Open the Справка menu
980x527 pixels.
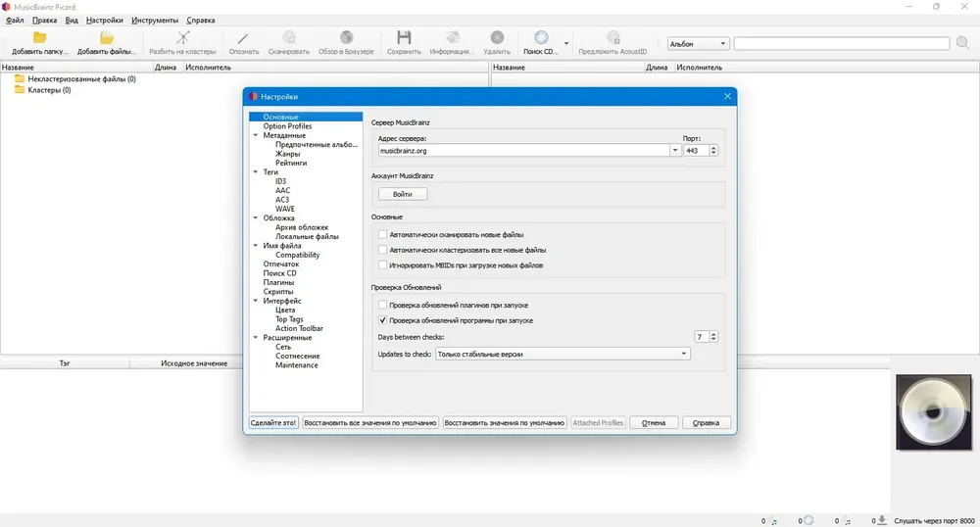(201, 20)
